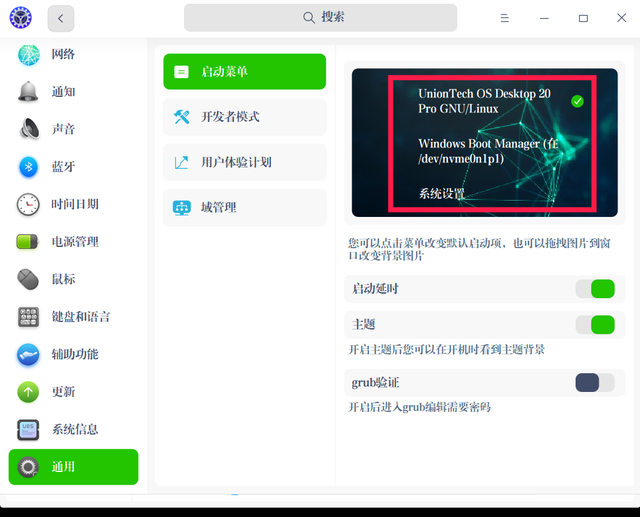This screenshot has height=517, width=640.
Task: Open the 通知 bell icon
Action: pyautogui.click(x=28, y=92)
